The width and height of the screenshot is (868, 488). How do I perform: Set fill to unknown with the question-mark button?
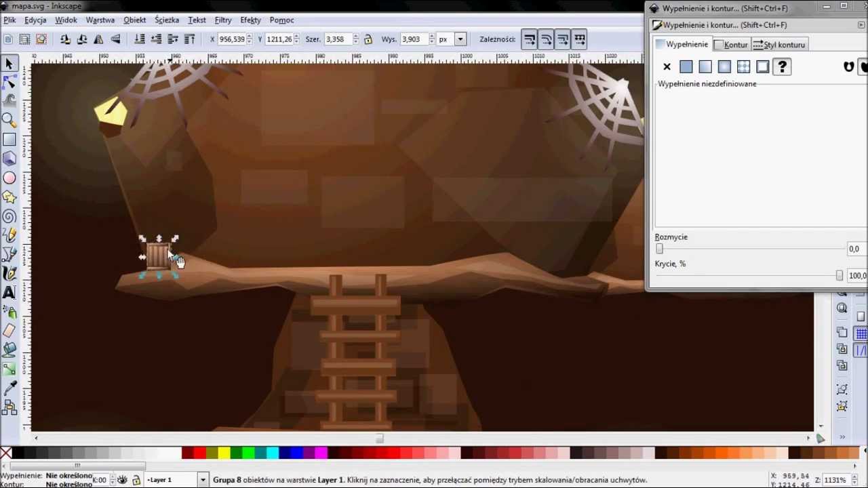[x=782, y=66]
